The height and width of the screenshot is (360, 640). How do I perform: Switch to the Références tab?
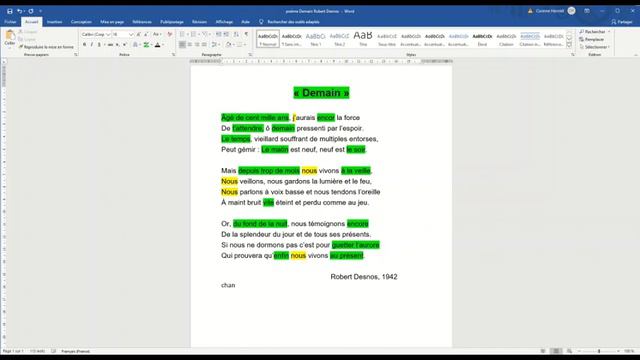pos(142,22)
